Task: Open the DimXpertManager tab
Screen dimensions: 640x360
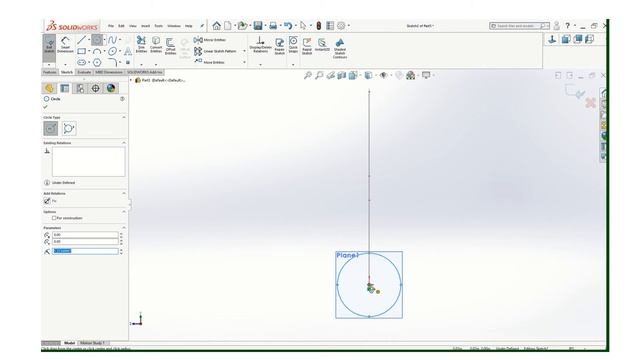Action: click(95, 88)
